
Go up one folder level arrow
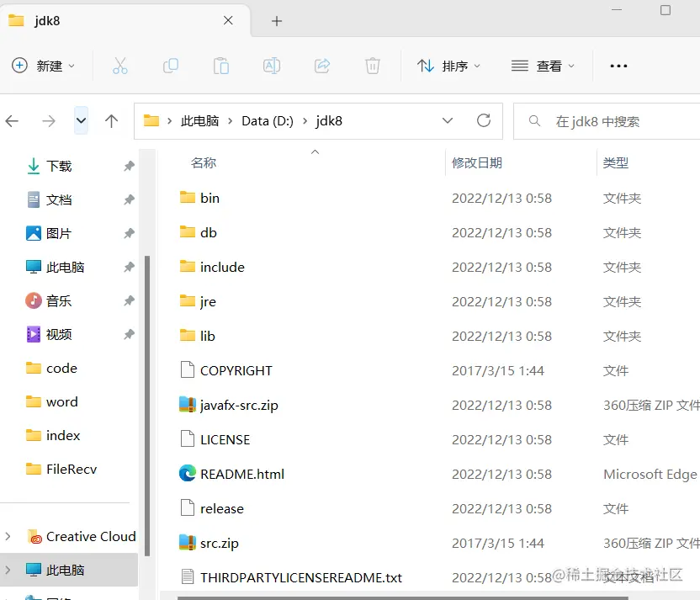[x=111, y=121]
